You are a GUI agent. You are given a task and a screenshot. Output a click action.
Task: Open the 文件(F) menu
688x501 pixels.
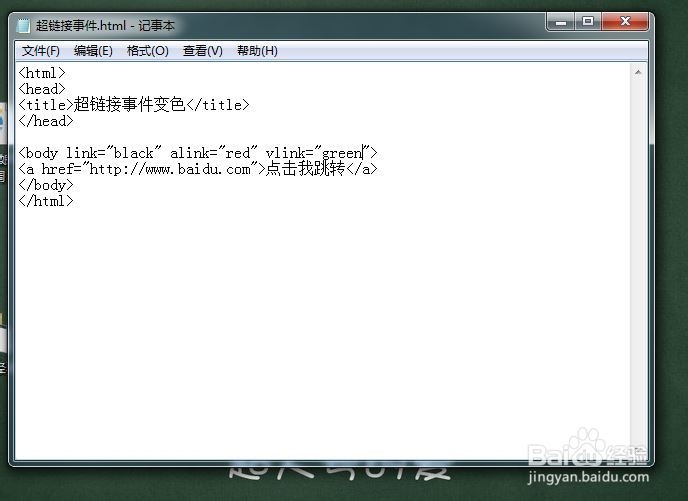[41, 51]
